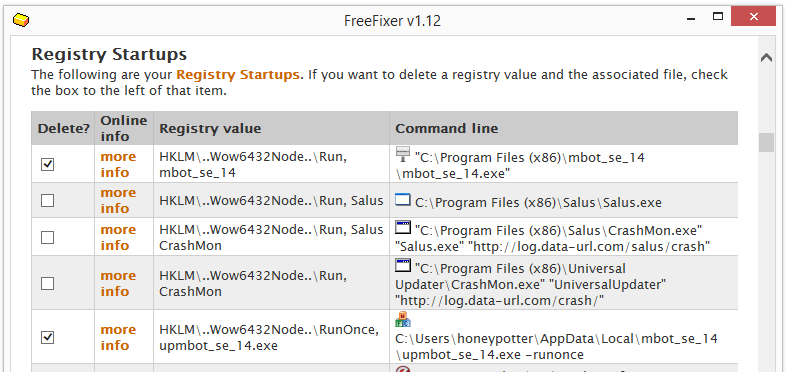Check delete box for Universal Updater CrashMon

coord(47,284)
